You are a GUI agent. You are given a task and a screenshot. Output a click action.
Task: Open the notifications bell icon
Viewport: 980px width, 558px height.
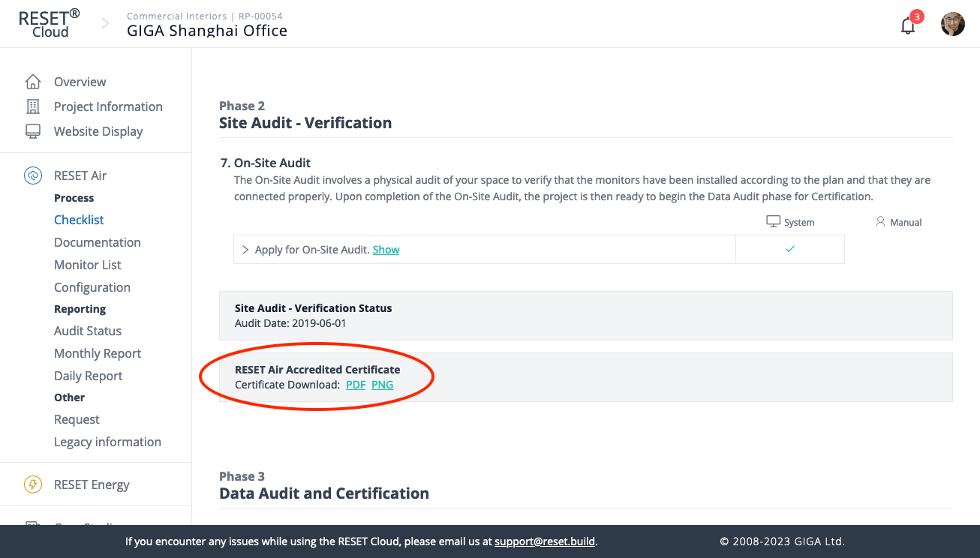click(x=908, y=25)
